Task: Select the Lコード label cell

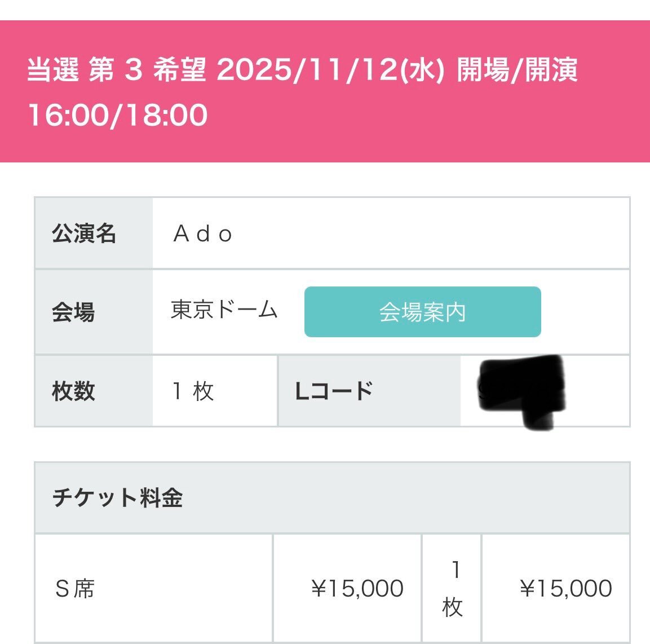Action: (x=369, y=391)
